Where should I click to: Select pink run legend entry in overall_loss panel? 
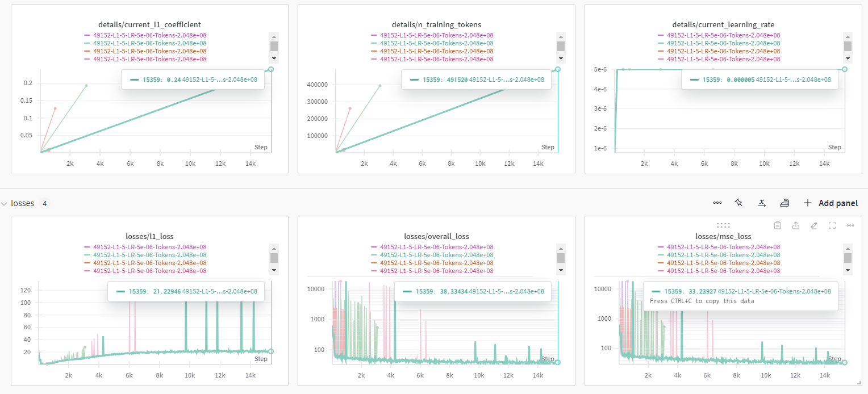tap(432, 271)
